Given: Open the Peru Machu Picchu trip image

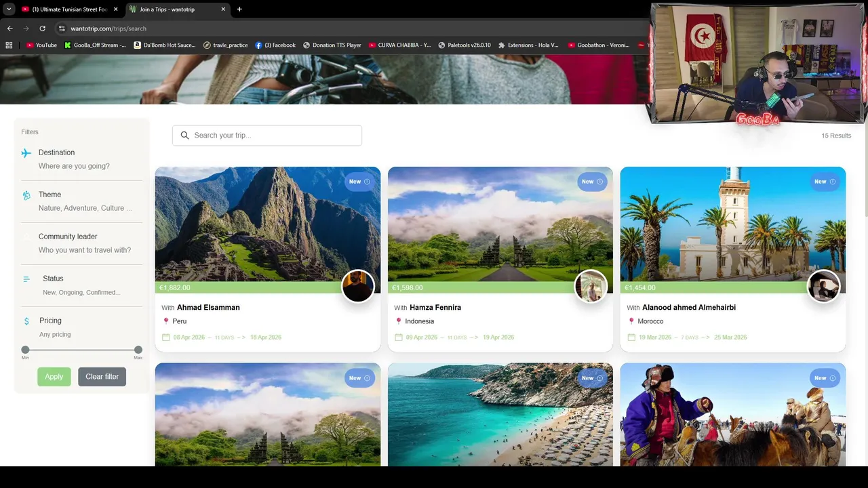Looking at the screenshot, I should (268, 224).
